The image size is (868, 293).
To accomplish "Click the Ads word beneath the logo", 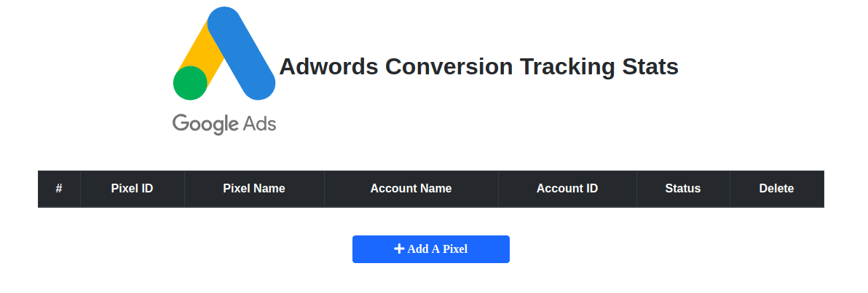I will 260,123.
